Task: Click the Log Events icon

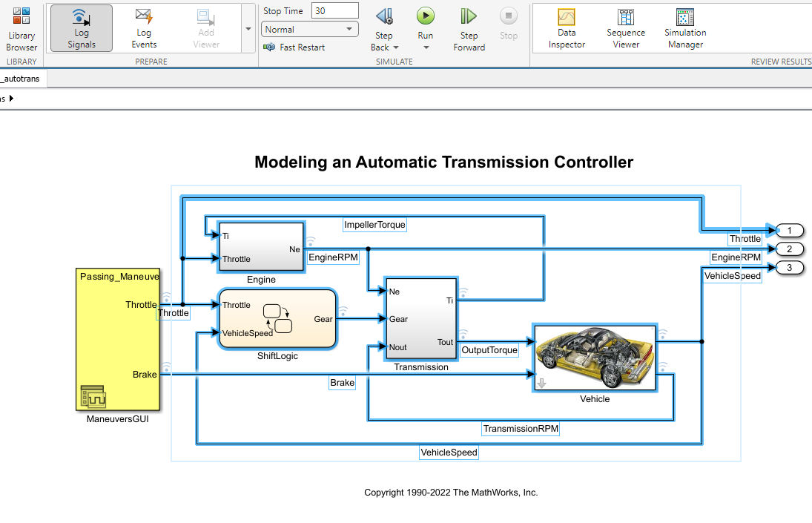Action: (144, 28)
